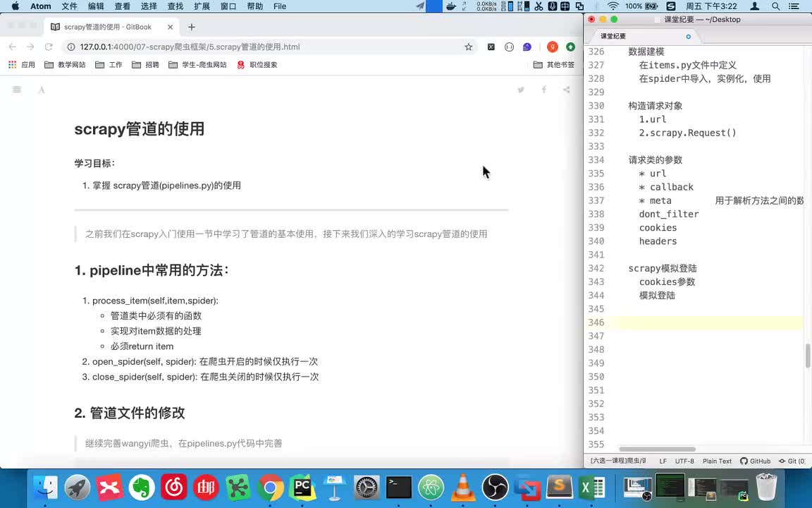Open Google Chrome from the Dock
The width and height of the screenshot is (812, 508).
tap(270, 488)
